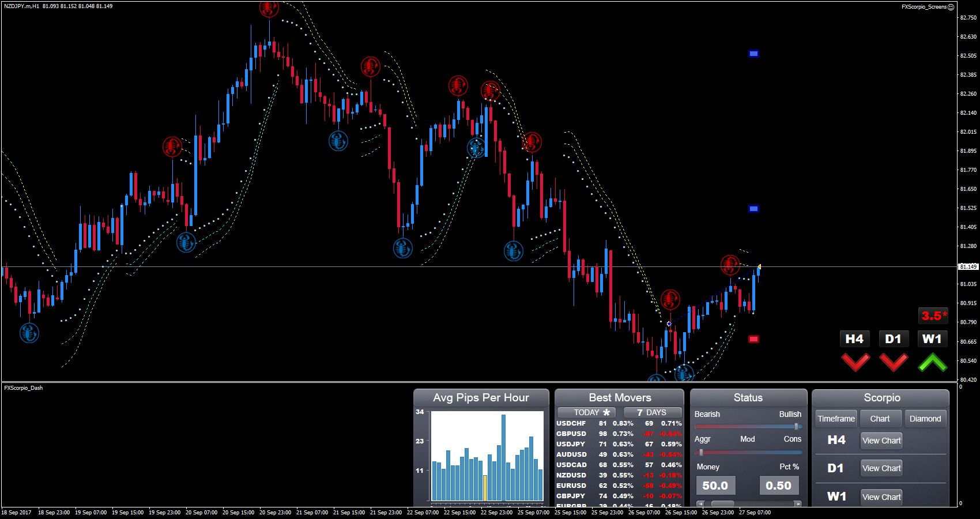Open View Chart for D1 in Scorpio panel

click(x=881, y=468)
